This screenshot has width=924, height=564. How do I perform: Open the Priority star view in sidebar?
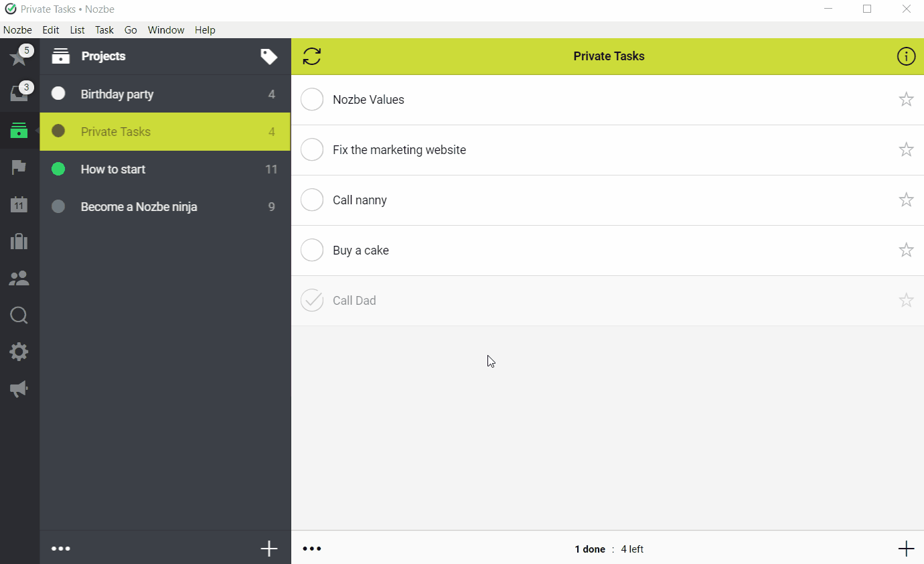pos(19,56)
